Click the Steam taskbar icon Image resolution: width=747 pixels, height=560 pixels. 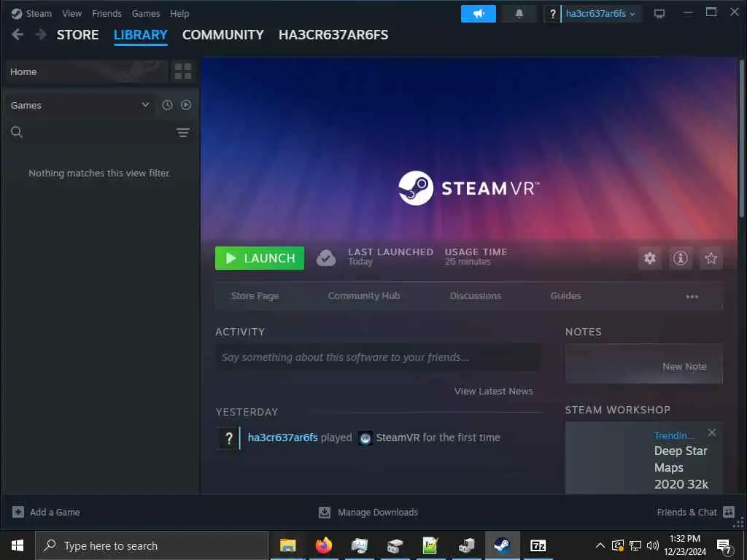502,545
